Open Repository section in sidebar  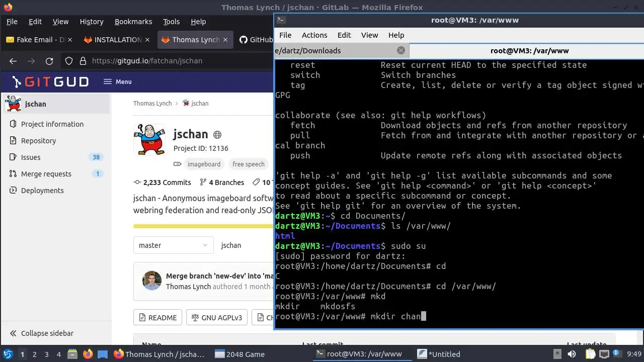click(38, 141)
